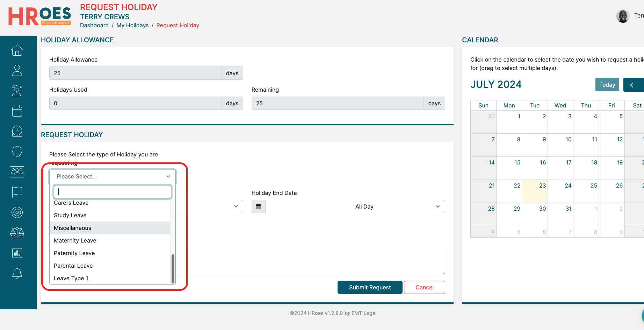644x330 pixels.
Task: Click the Cancel button
Action: pos(424,287)
